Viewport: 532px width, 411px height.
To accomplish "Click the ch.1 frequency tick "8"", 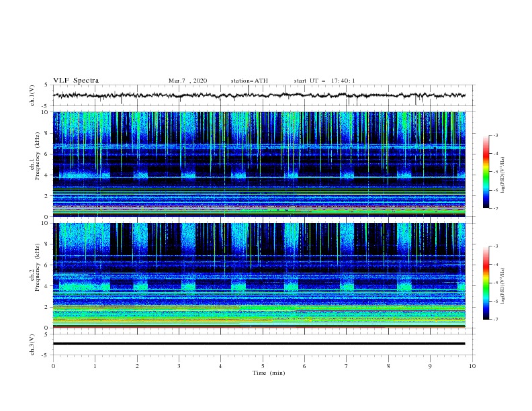I will point(46,133).
